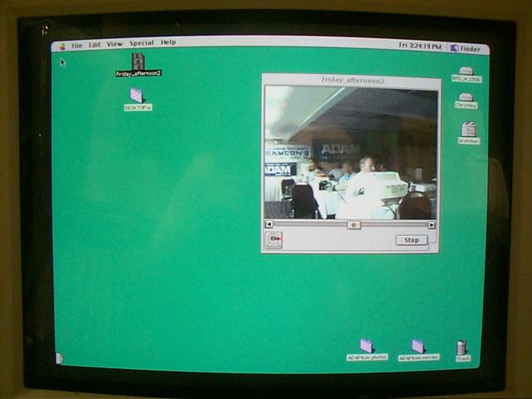Open the ADAMcon photos folder
The image size is (532, 399).
coord(367,346)
